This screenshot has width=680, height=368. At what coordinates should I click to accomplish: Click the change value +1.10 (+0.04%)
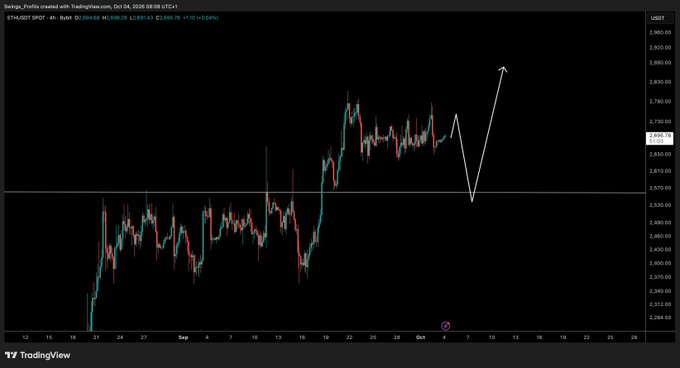200,18
